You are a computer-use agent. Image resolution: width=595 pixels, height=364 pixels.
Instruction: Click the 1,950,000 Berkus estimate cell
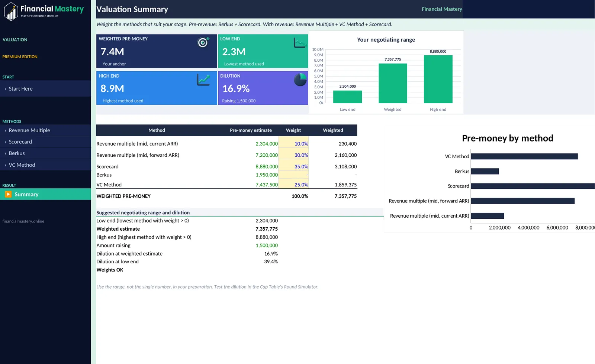267,175
